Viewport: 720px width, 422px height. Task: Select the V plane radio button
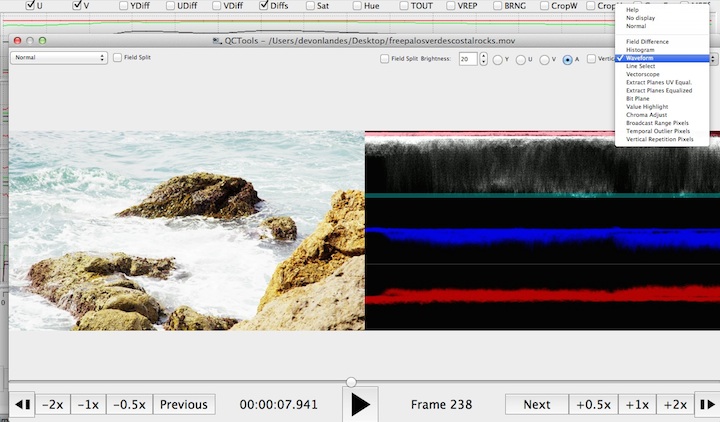pyautogui.click(x=547, y=60)
